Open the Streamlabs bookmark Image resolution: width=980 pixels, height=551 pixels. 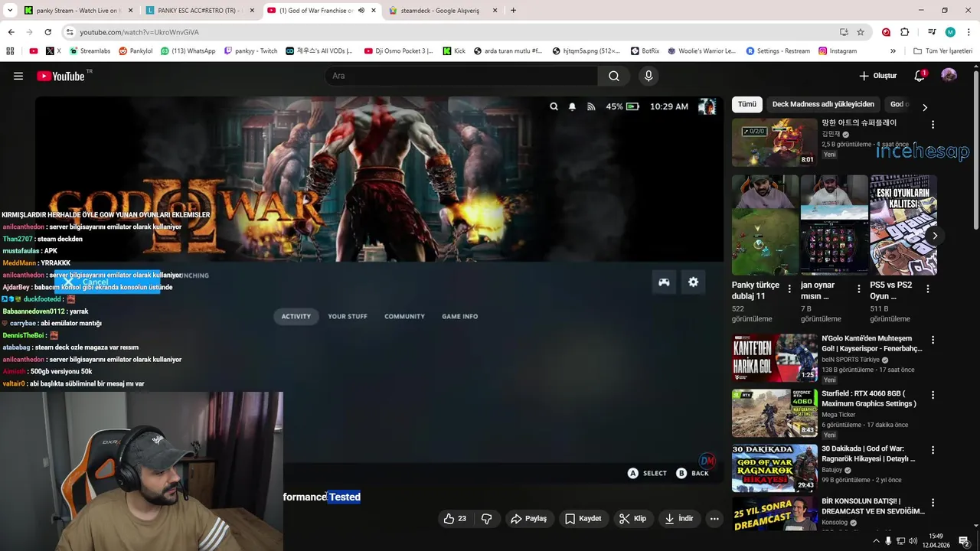90,51
